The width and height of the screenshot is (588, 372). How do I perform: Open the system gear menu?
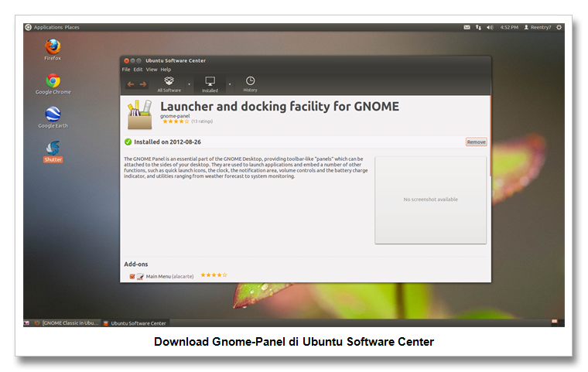[559, 27]
